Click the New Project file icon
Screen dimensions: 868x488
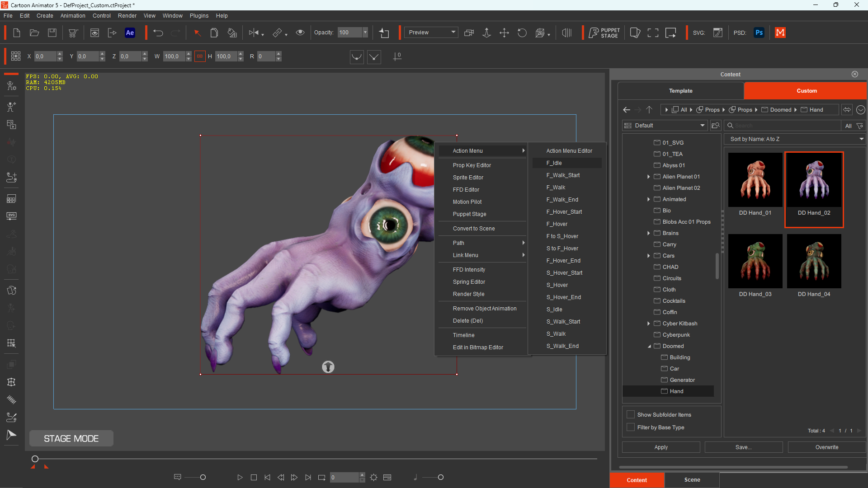[17, 33]
